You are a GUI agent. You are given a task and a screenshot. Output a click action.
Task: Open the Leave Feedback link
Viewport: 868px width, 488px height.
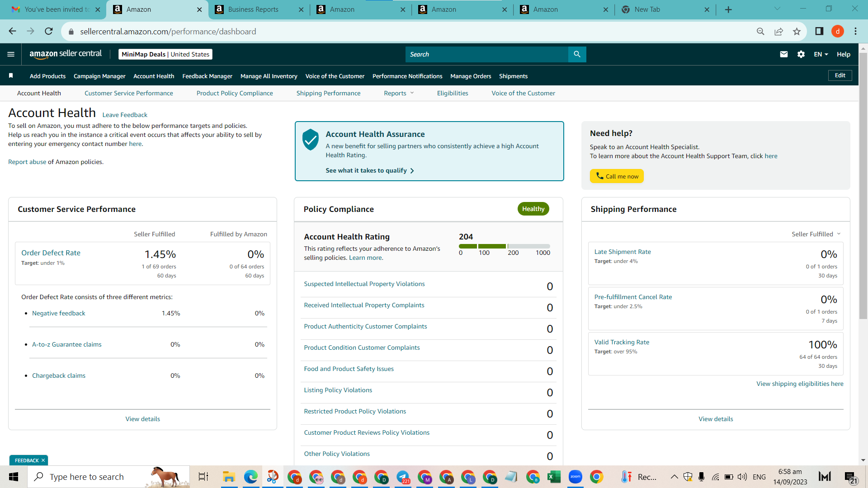click(x=125, y=115)
